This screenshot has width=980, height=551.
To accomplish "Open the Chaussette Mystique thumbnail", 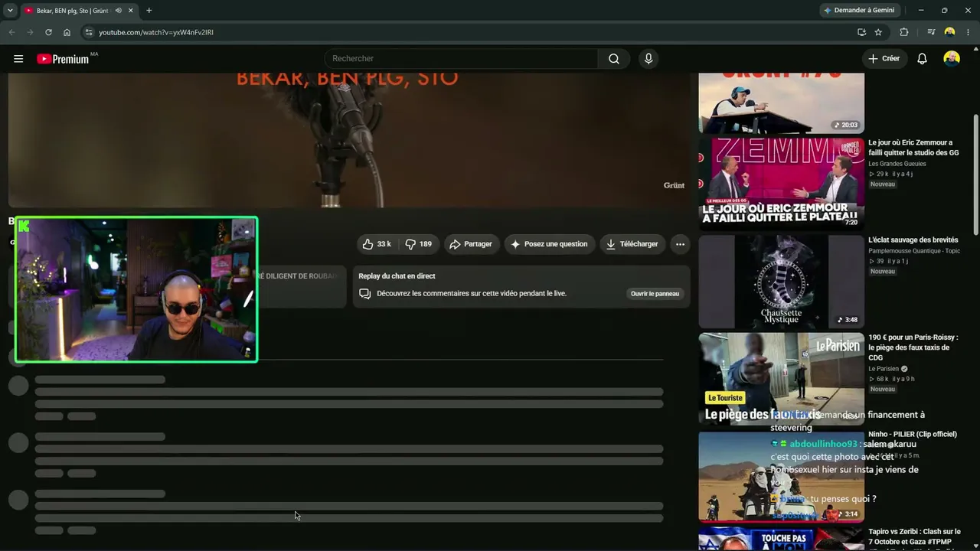I will pyautogui.click(x=781, y=282).
